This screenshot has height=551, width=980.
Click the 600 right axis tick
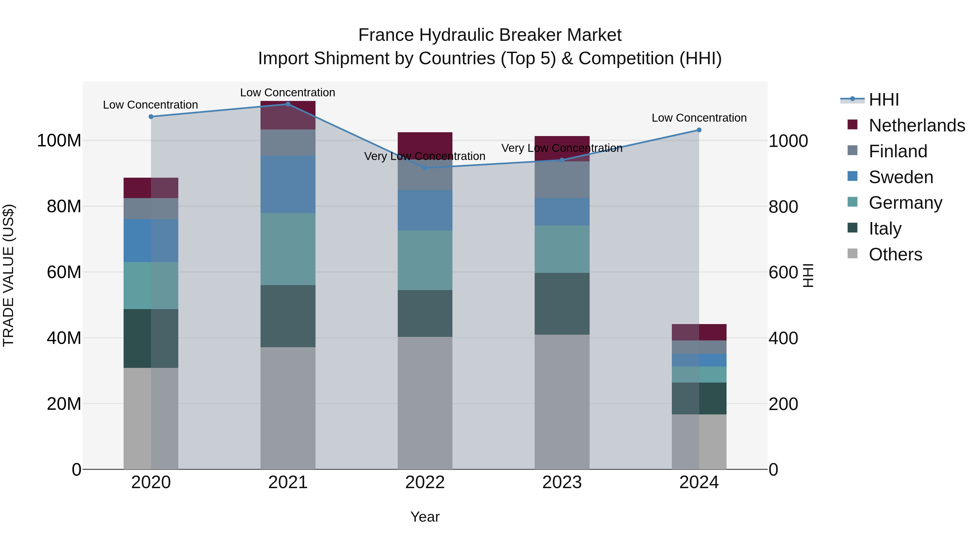pos(783,273)
